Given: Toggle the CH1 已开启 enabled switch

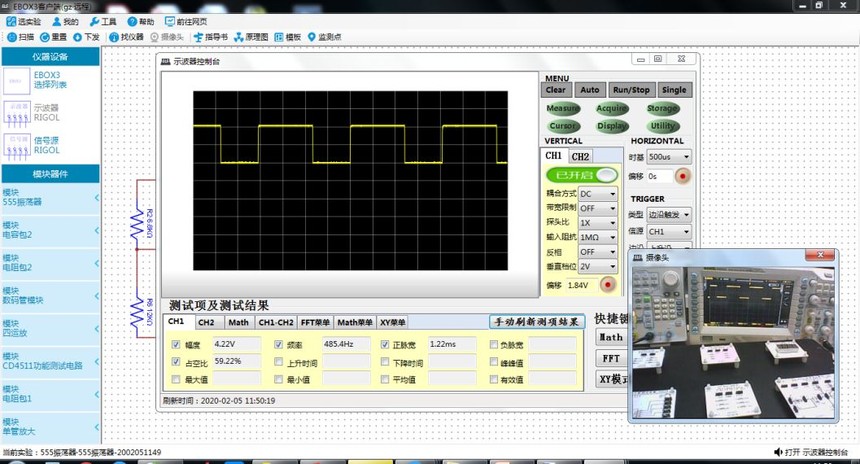Looking at the screenshot, I should (582, 175).
